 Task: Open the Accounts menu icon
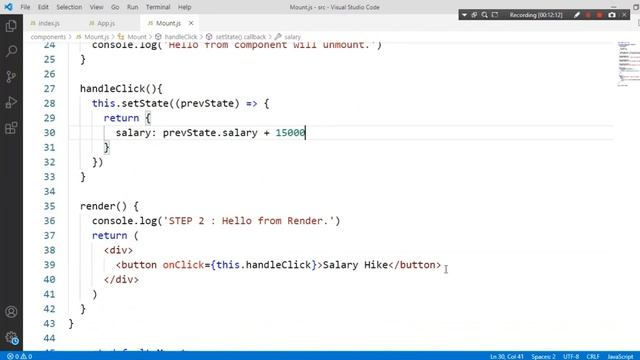pyautogui.click(x=11, y=312)
